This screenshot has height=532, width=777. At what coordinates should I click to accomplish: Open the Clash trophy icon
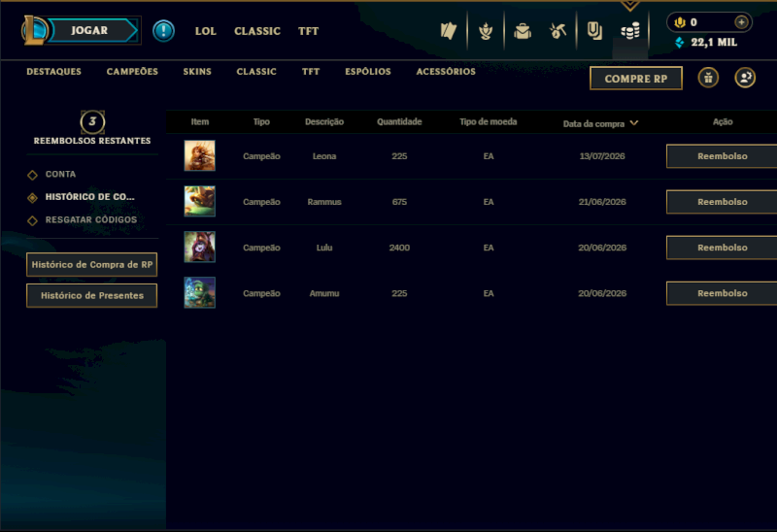[486, 31]
